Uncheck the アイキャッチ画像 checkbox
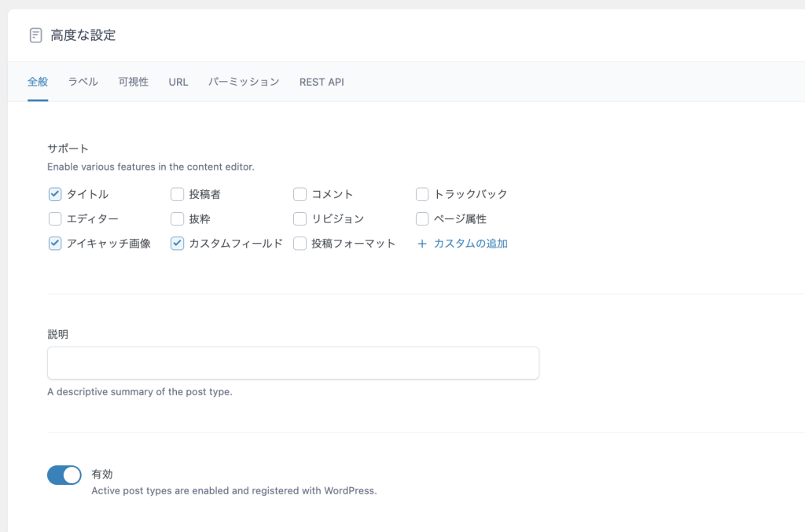This screenshot has height=532, width=805. pyautogui.click(x=55, y=244)
